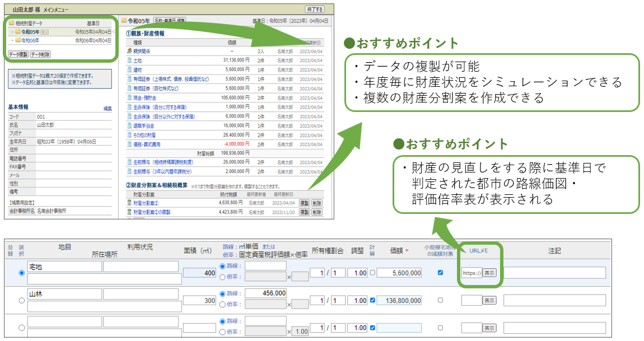Select the 宅地 row radio button
The image size is (644, 341).
click(x=22, y=273)
